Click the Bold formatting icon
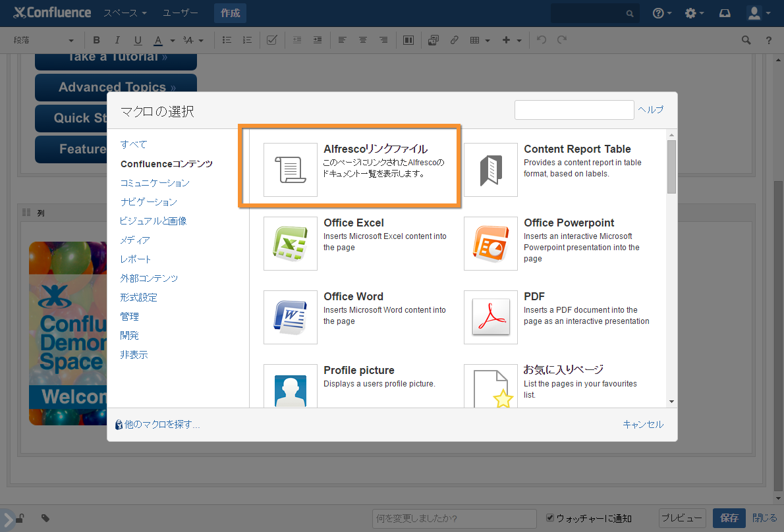The width and height of the screenshot is (784, 532). 96,40
